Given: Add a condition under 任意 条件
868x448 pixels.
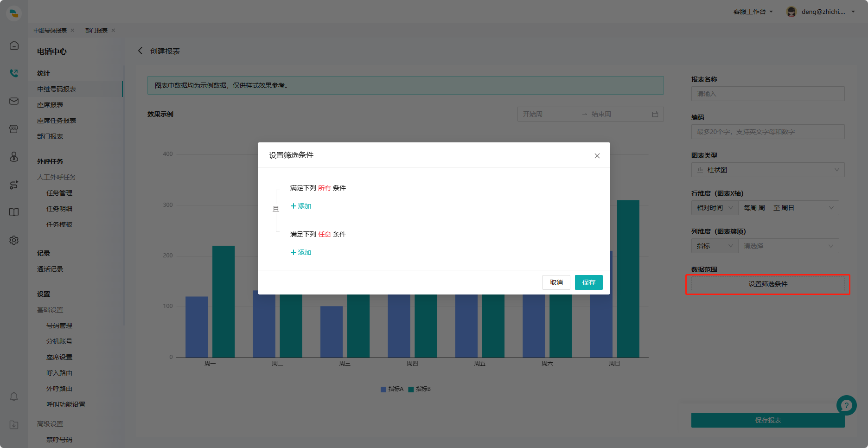Looking at the screenshot, I should [301, 252].
